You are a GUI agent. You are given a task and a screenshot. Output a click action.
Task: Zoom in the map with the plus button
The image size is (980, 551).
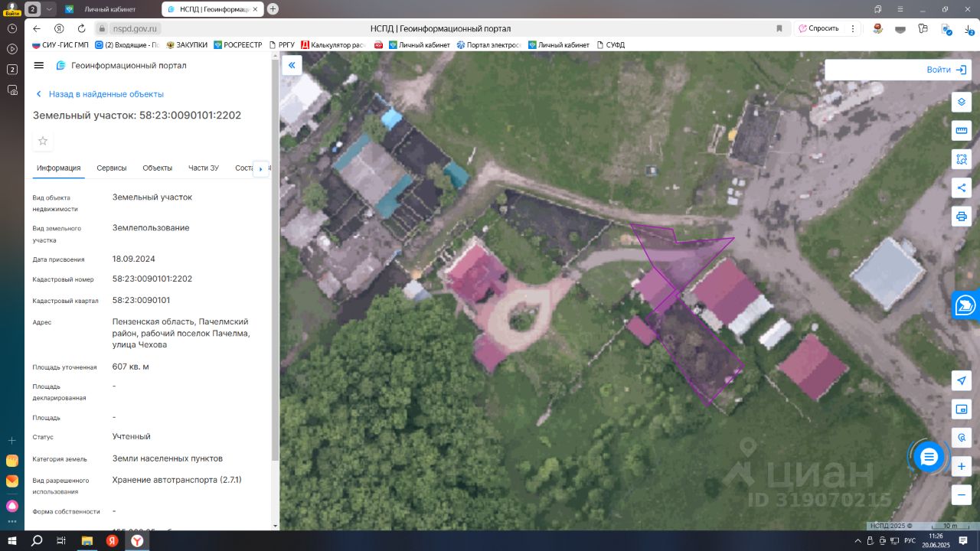962,466
